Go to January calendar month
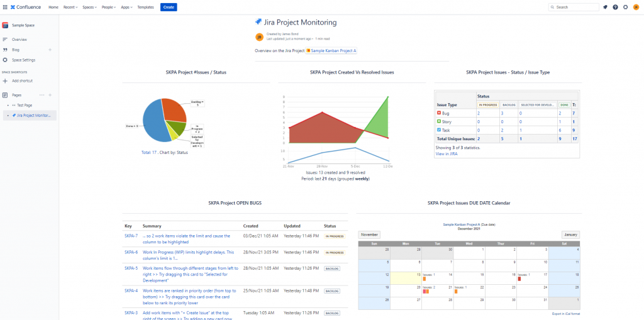 click(x=570, y=235)
